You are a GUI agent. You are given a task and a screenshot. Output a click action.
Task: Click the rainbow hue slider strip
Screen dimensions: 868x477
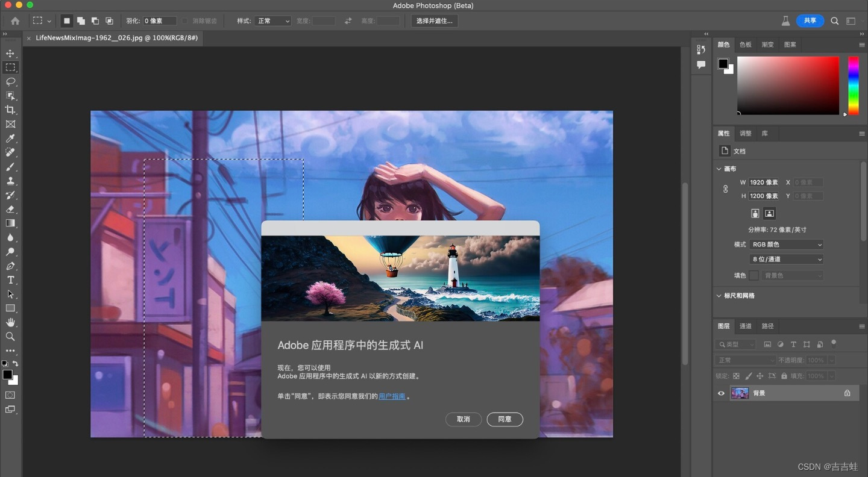854,86
